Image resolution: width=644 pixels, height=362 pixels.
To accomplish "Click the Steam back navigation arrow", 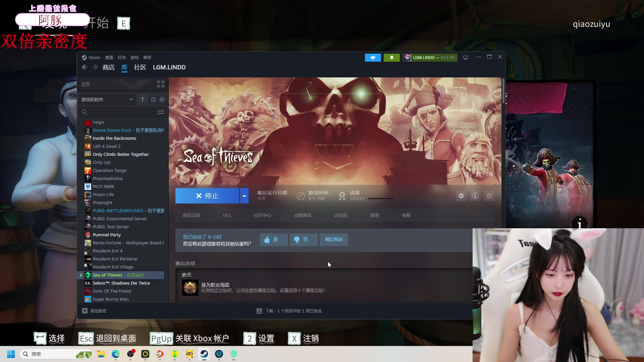I will [85, 67].
